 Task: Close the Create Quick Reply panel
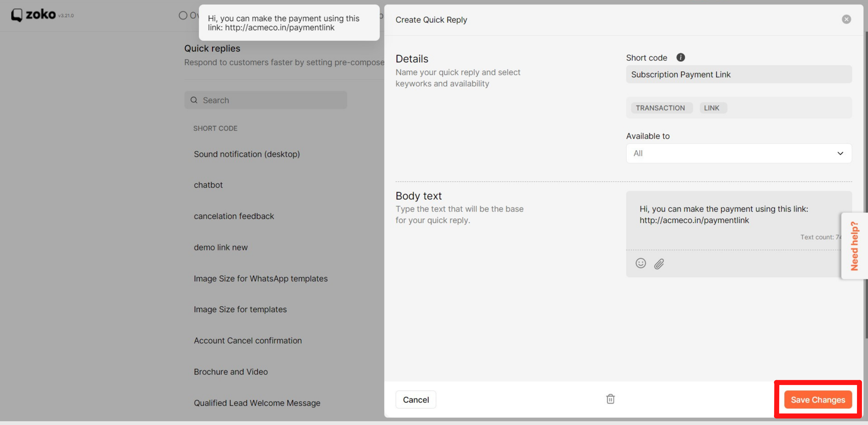click(x=846, y=19)
